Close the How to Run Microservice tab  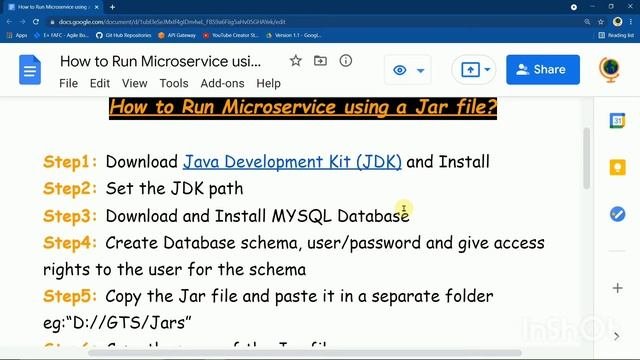pos(96,7)
